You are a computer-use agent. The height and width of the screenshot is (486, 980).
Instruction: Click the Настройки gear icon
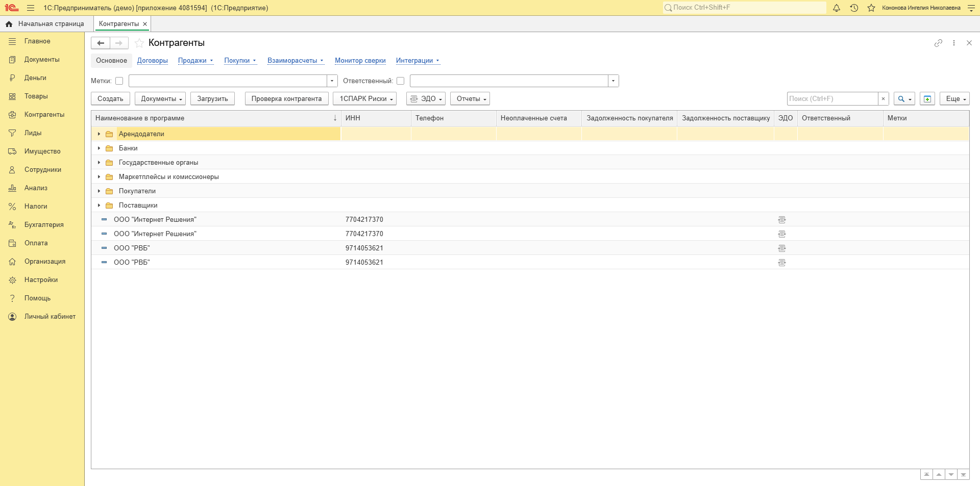point(12,280)
